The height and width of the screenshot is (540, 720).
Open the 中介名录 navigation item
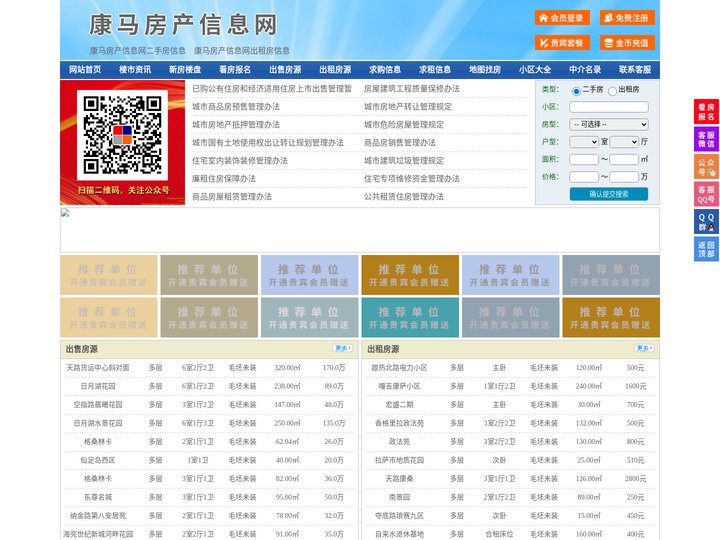pos(585,70)
